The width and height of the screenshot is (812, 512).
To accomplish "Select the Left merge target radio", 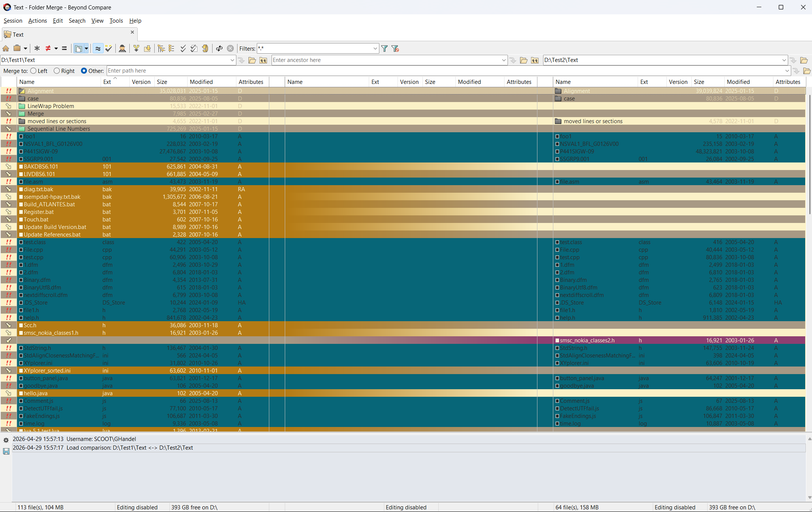I will click(x=33, y=71).
